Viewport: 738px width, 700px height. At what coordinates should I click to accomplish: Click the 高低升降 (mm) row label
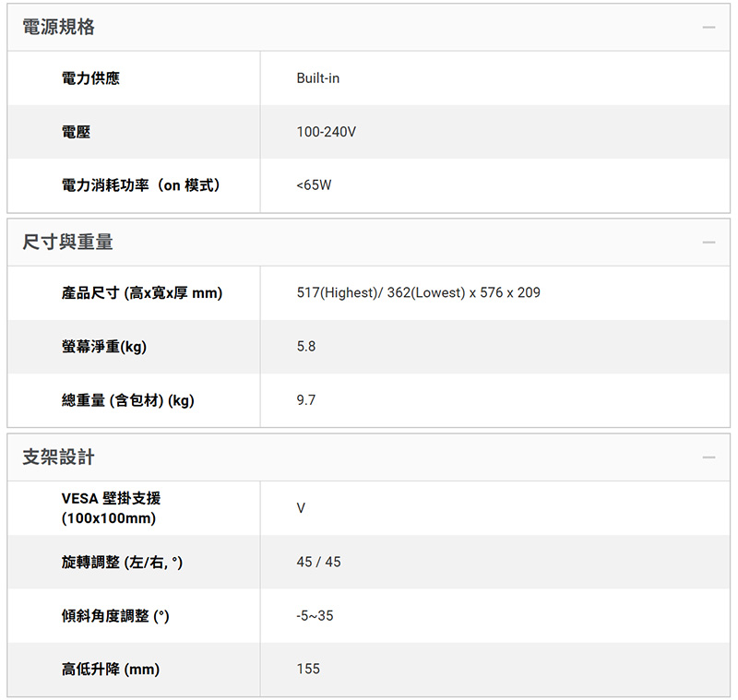coord(111,669)
